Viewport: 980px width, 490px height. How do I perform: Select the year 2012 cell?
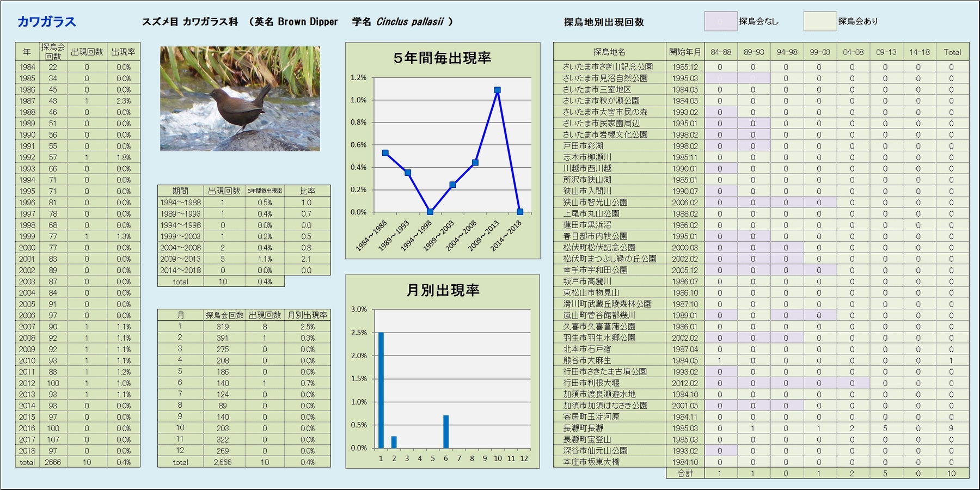[x=27, y=383]
